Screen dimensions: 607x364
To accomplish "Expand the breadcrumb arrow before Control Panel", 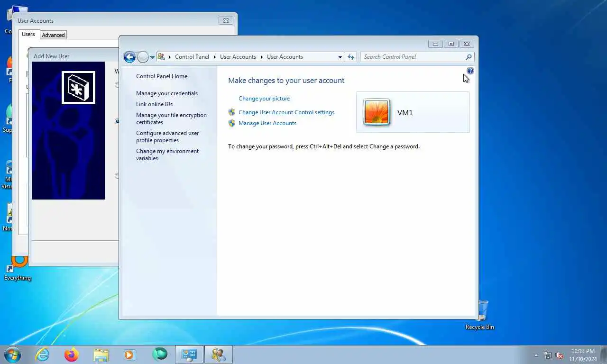I will (x=170, y=57).
